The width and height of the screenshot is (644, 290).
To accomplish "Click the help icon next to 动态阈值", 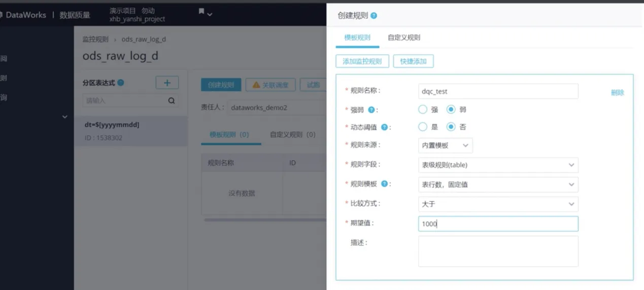I will (384, 127).
